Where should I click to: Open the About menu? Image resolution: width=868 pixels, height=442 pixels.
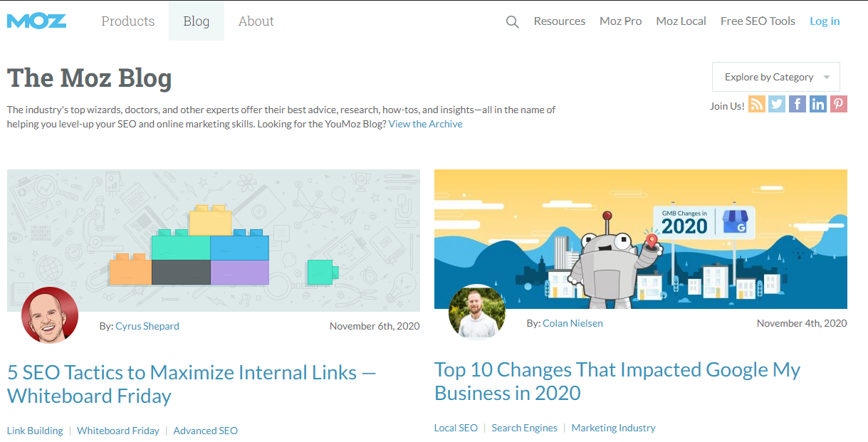click(x=256, y=21)
